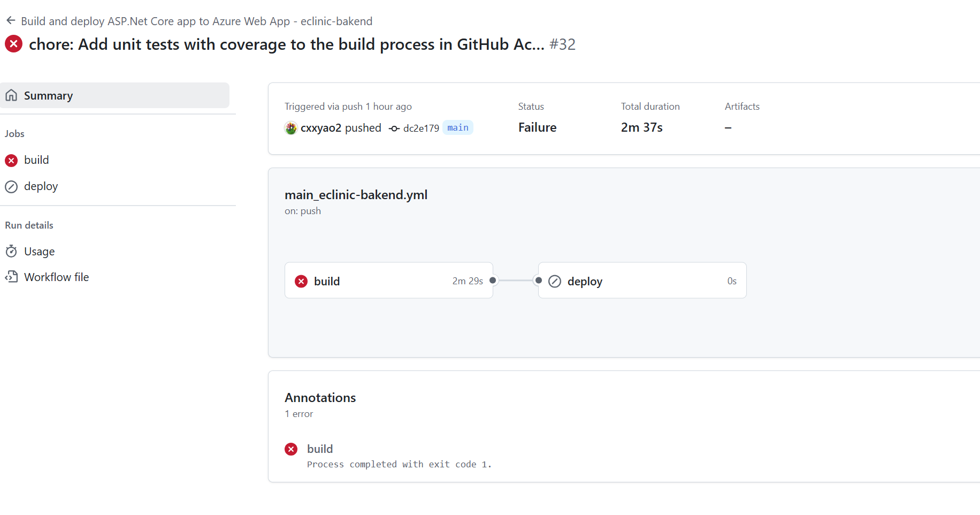Click the cxxyao2 user avatar
The image size is (980, 515).
pyautogui.click(x=290, y=128)
